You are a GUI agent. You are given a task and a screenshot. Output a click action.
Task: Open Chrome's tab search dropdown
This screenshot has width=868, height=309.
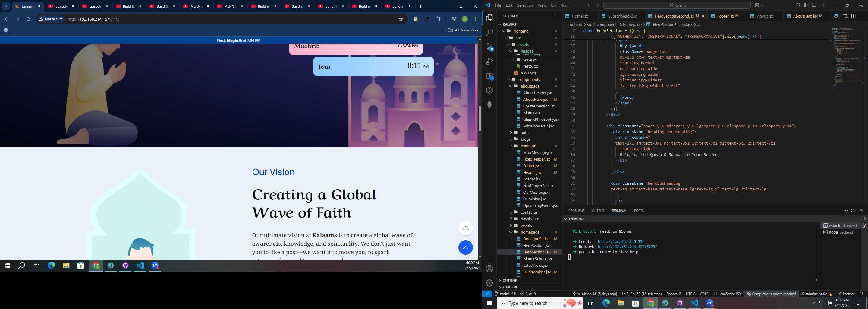[6, 6]
